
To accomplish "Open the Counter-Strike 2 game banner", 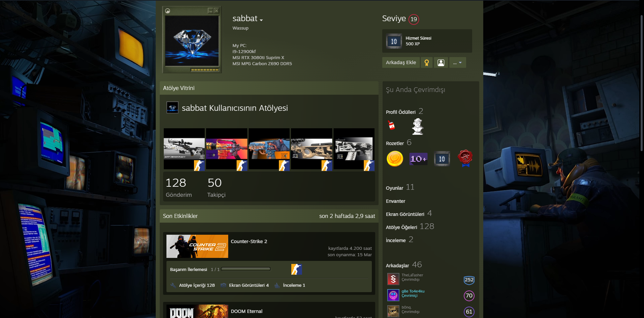I will tap(197, 246).
